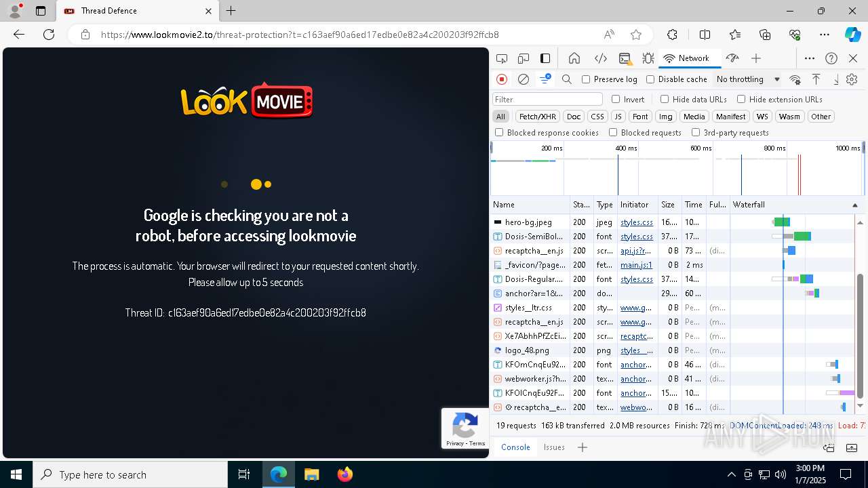The image size is (868, 488).
Task: Check Blocked requests checkbox
Action: point(613,133)
